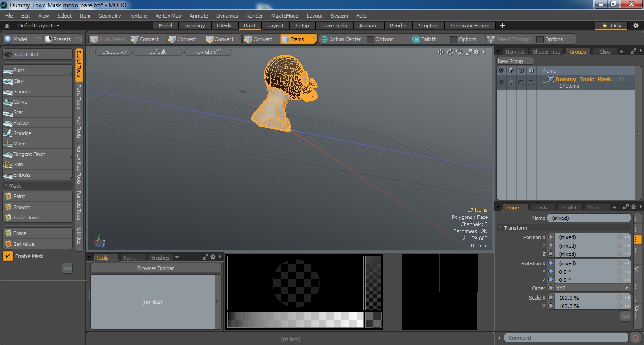The image size is (644, 345).
Task: Select the Smudge sculpt tool
Action: tap(37, 133)
